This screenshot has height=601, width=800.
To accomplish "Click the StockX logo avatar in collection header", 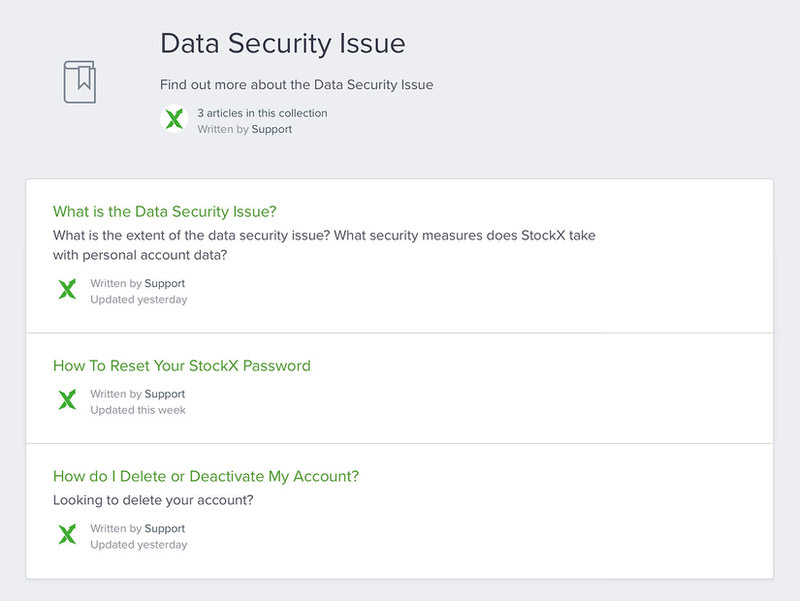I will 174,119.
